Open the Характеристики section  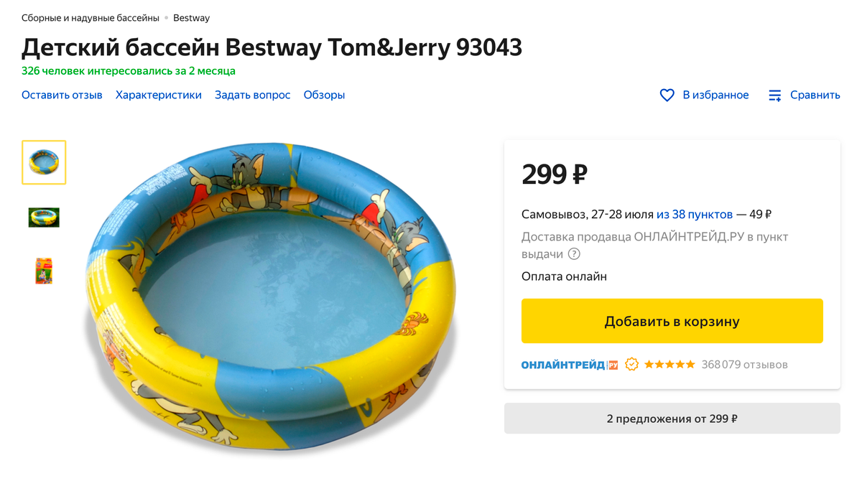[x=158, y=94]
